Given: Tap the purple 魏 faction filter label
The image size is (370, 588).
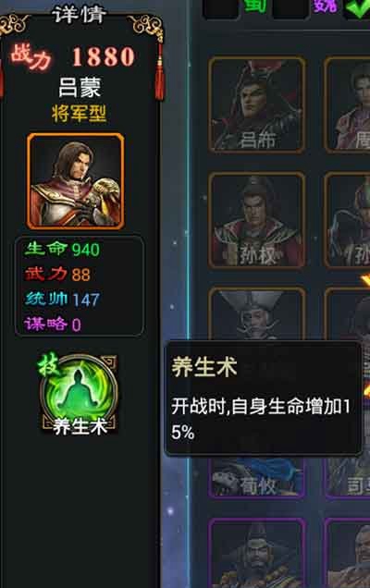Looking at the screenshot, I should click(325, 6).
